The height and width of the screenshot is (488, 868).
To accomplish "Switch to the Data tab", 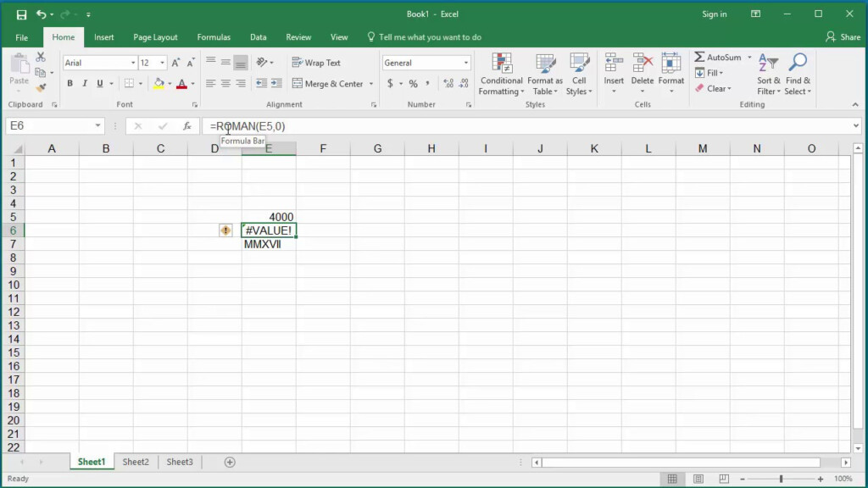I will coord(258,37).
